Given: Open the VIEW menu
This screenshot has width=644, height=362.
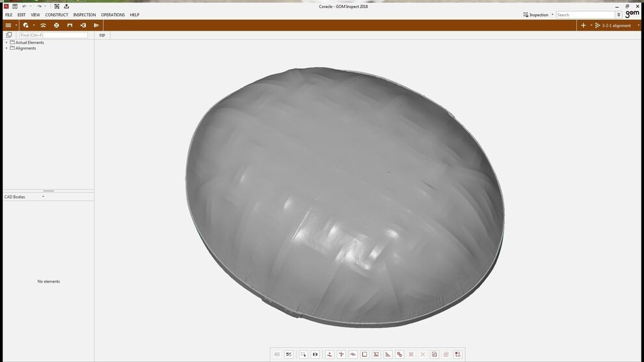Looking at the screenshot, I should click(x=35, y=15).
